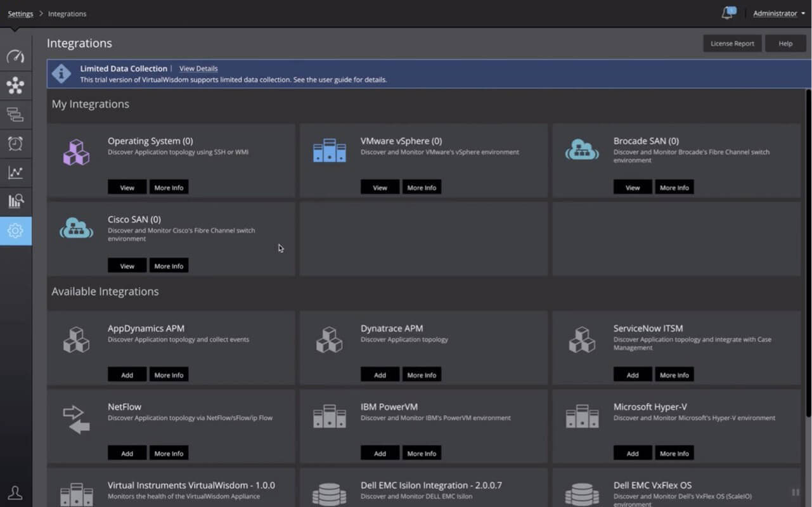Click the Dell EMC VxFlex OS database icon

582,494
